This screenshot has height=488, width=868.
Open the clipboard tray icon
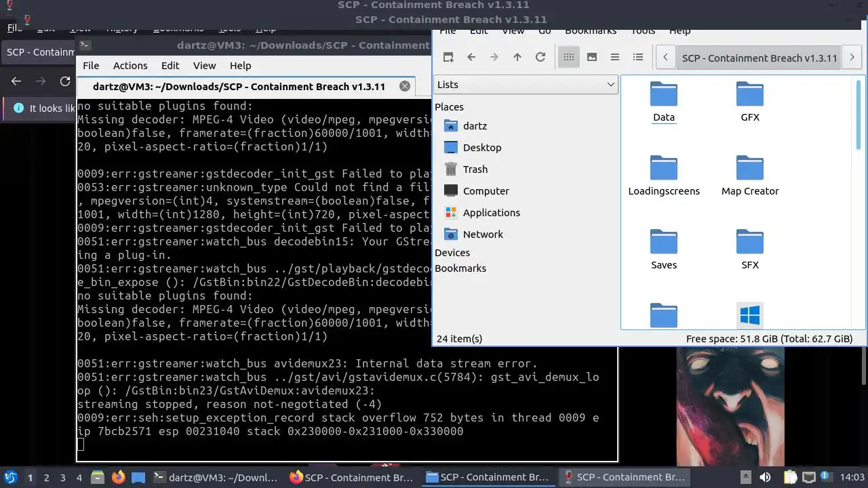(791, 477)
